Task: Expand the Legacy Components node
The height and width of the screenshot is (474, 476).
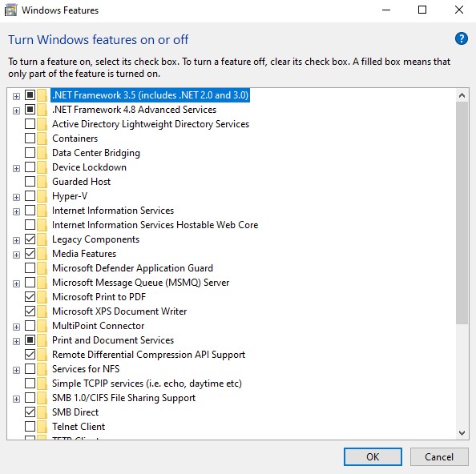Action: (x=16, y=240)
